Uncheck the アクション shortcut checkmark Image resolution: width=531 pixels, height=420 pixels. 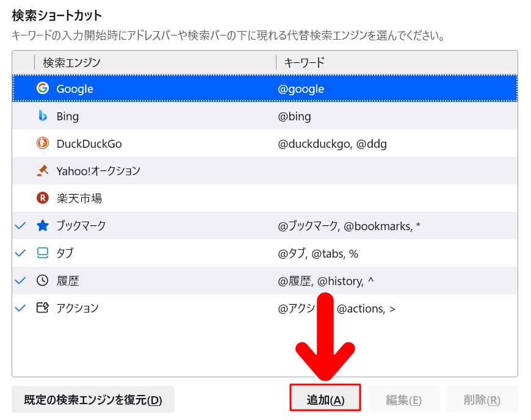21,308
